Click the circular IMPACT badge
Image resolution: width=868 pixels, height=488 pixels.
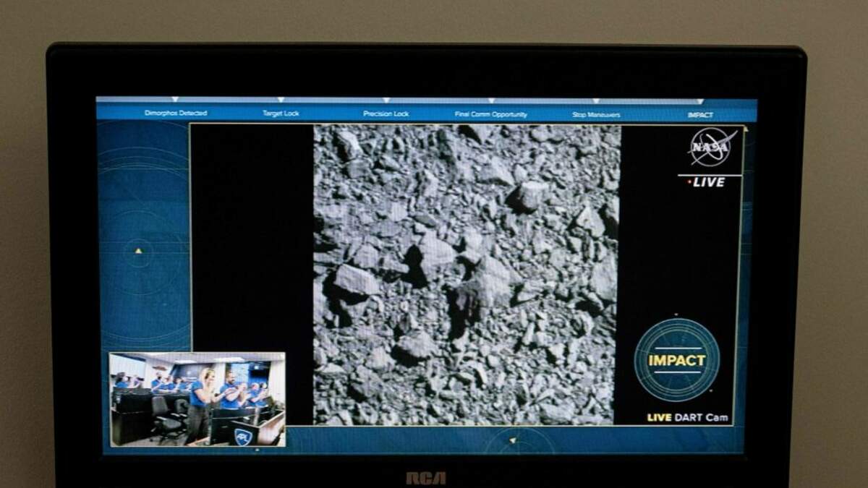click(x=676, y=360)
